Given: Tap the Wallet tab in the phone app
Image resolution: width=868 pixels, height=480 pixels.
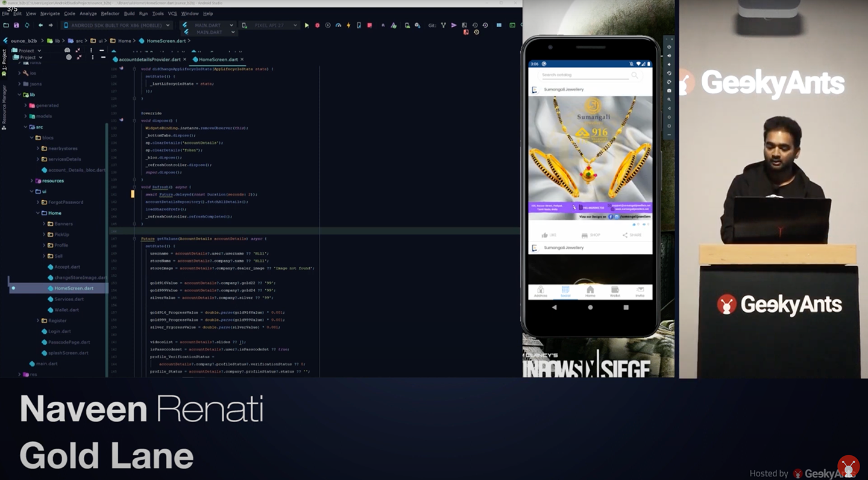Looking at the screenshot, I should point(615,291).
